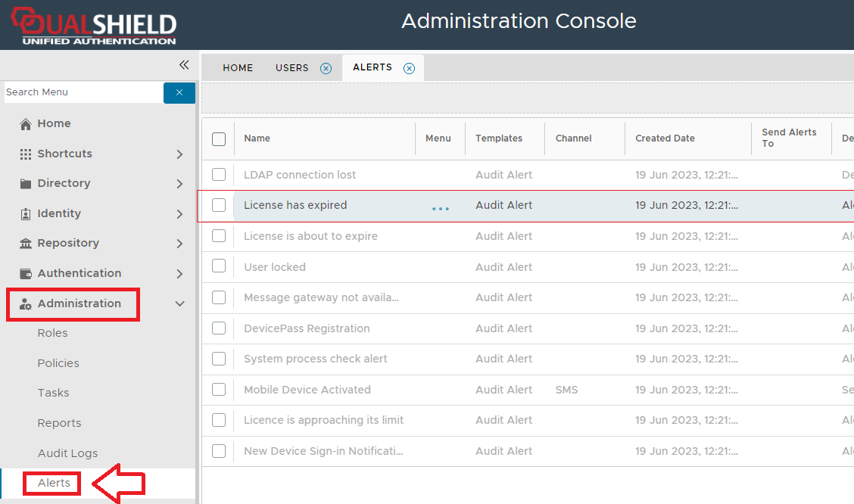Viewport: 854px width, 504px height.
Task: Clear the Search Menu field using the X button
Action: (179, 92)
